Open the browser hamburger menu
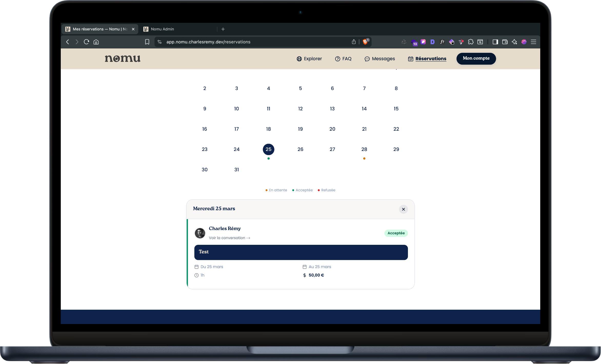 534,42
